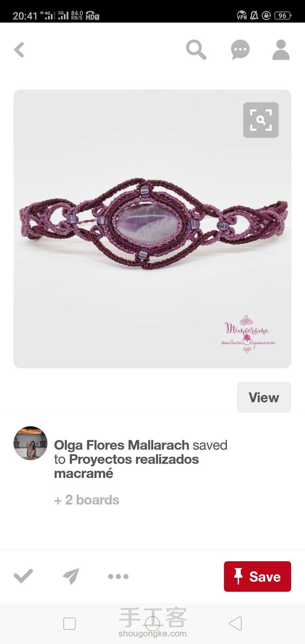Image resolution: width=305 pixels, height=644 pixels.
Task: Open the profile person icon
Action: [281, 50]
